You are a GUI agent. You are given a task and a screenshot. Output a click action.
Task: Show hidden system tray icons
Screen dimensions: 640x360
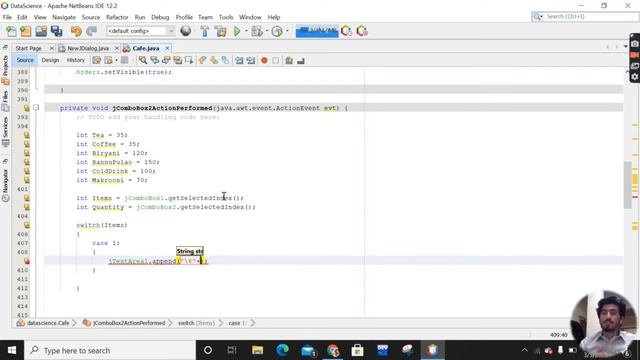524,350
